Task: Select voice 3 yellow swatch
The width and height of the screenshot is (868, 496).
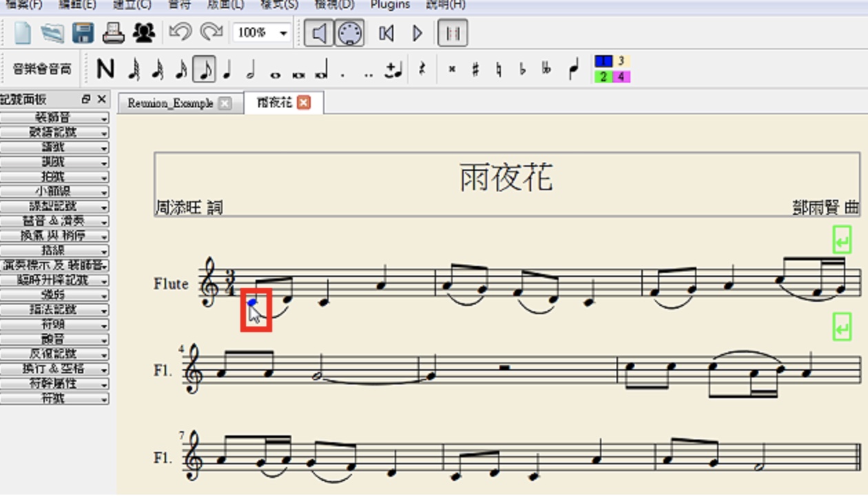Action: [x=621, y=61]
